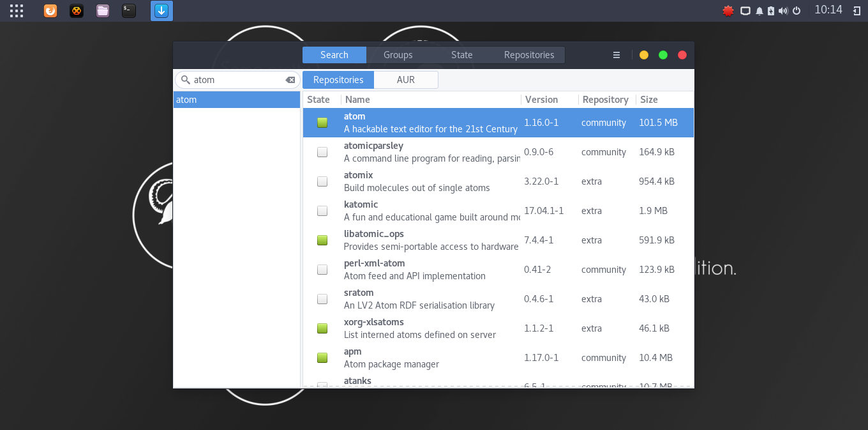Click version '3.22.0-1' in the atomix row
Viewport: 868px width, 430px height.
pos(541,181)
